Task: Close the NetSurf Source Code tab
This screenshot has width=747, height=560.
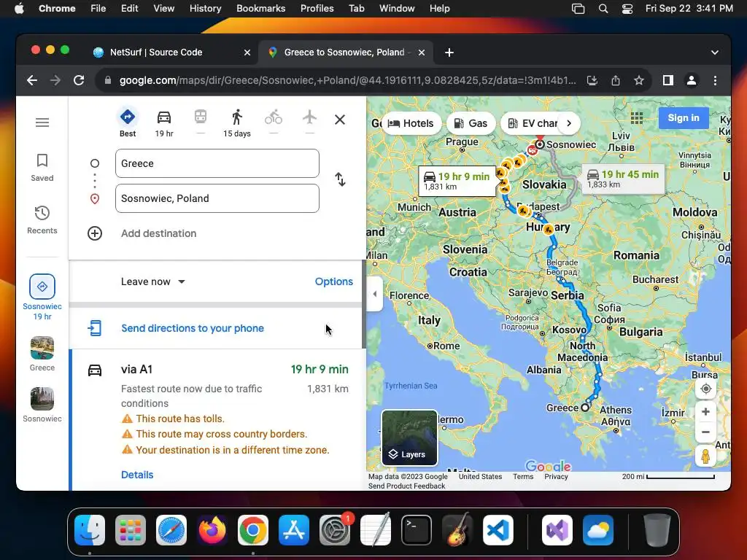Action: point(247,52)
